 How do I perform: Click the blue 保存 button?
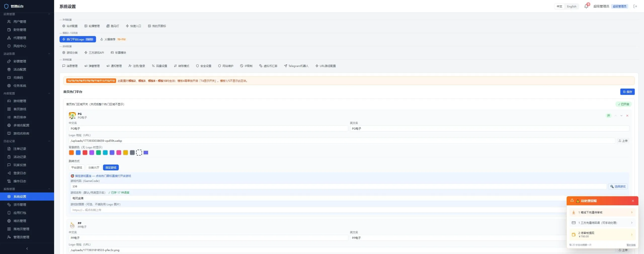(x=627, y=92)
